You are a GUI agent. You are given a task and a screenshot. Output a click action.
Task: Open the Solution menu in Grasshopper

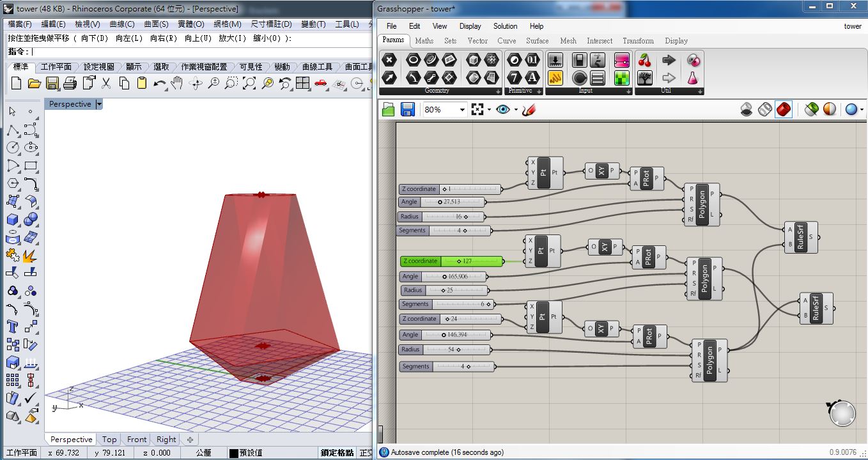tap(505, 26)
